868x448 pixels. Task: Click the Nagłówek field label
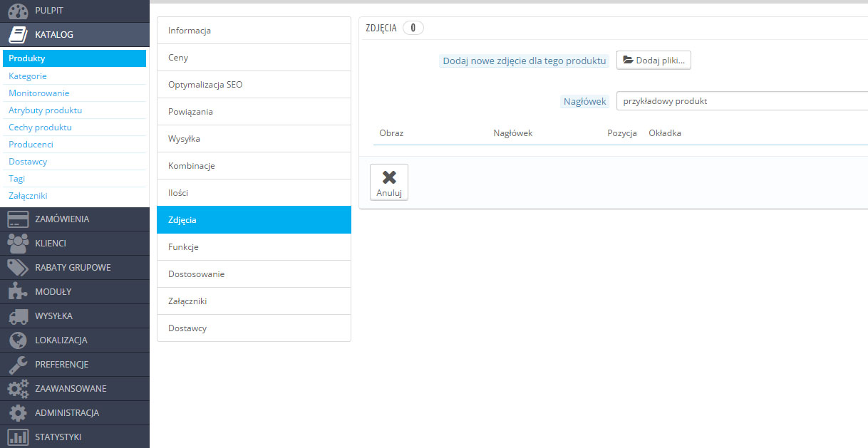coord(585,102)
